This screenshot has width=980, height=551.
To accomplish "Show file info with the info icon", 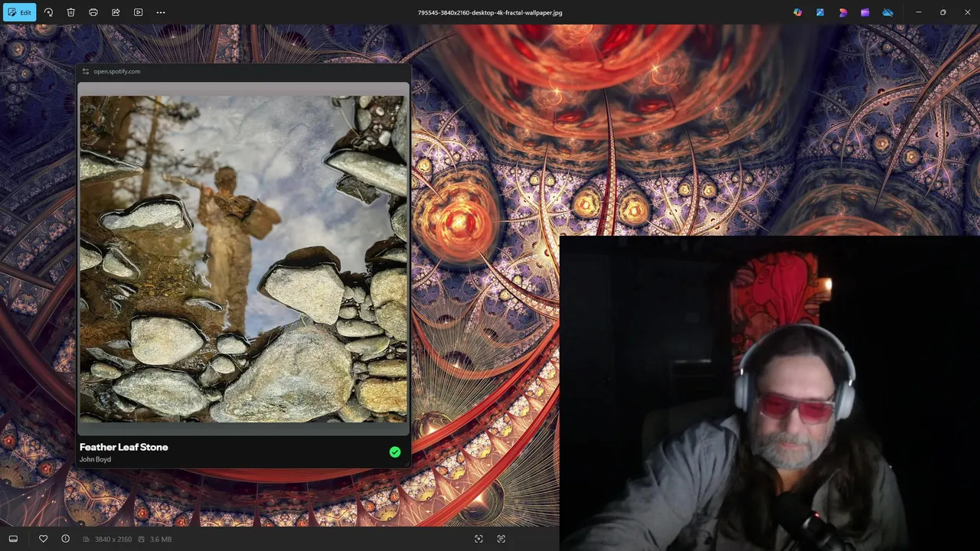I will click(65, 539).
